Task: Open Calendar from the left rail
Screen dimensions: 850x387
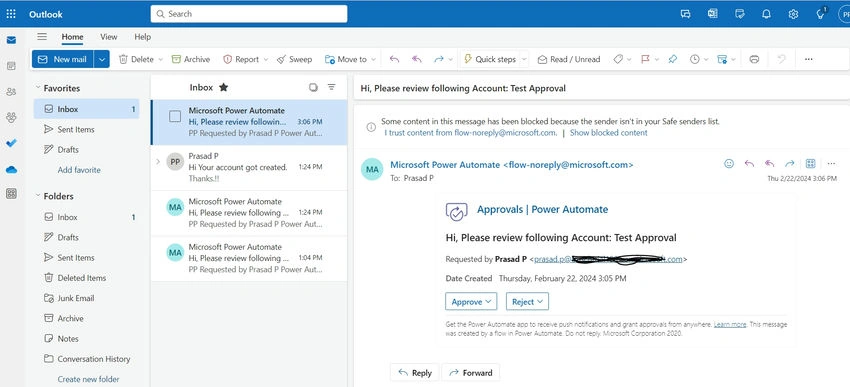Action: [11, 66]
